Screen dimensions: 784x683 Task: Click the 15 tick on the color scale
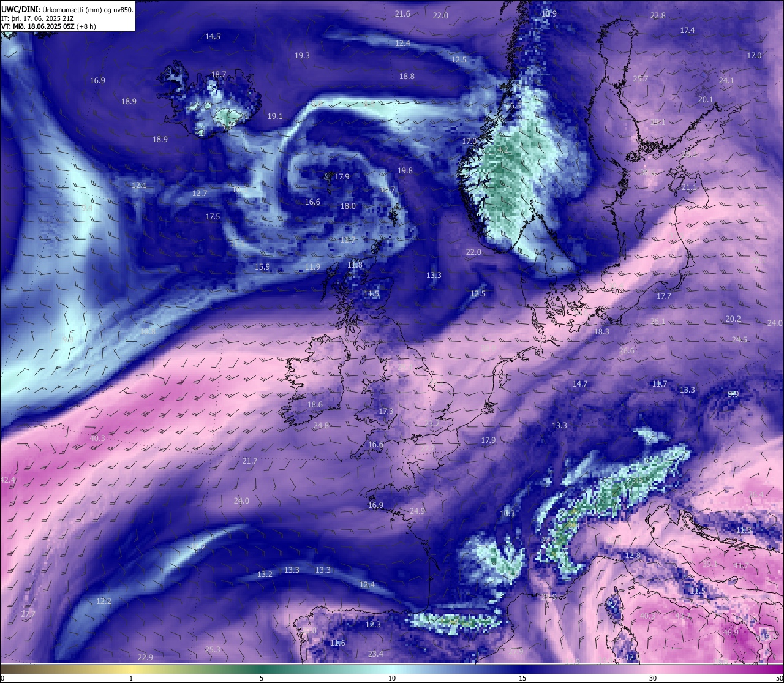522,678
